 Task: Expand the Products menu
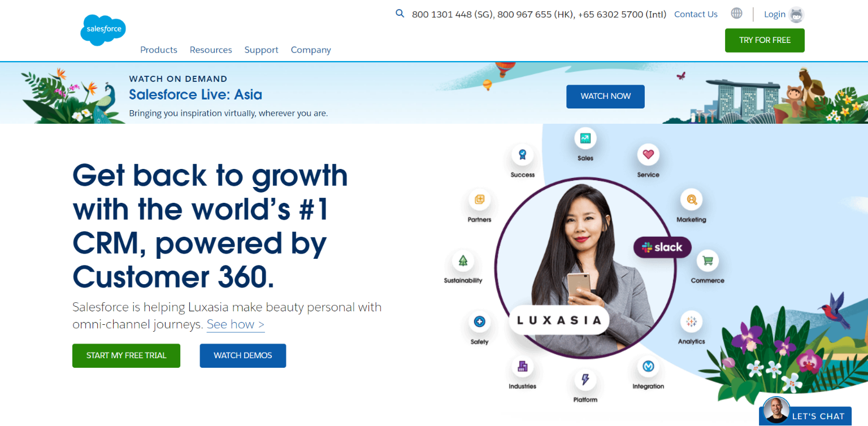point(159,50)
